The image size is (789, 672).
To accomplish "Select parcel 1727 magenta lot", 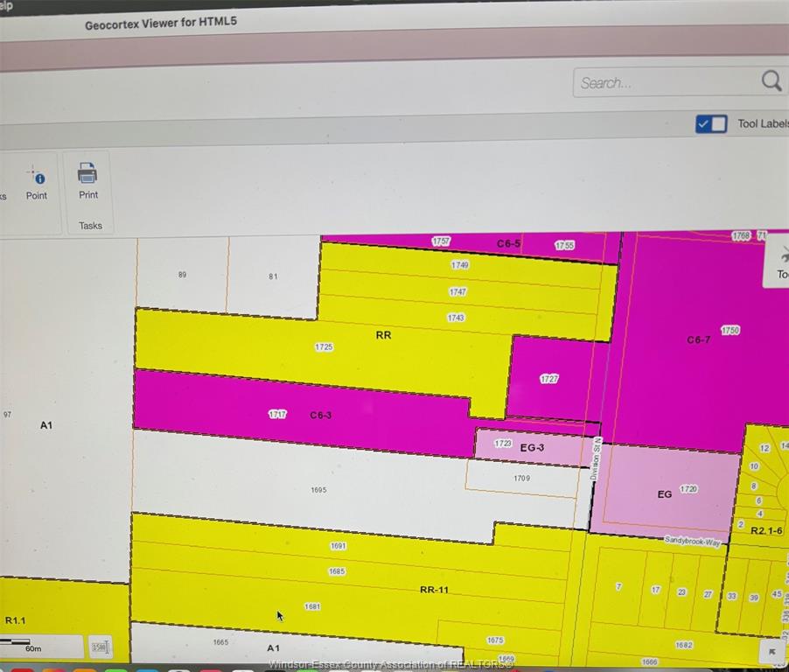I will [549, 379].
